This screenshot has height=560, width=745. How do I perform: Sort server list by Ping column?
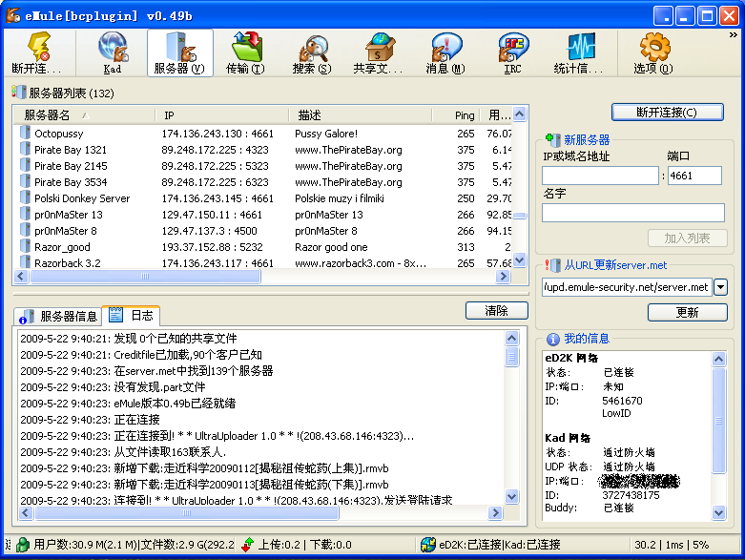coord(465,115)
